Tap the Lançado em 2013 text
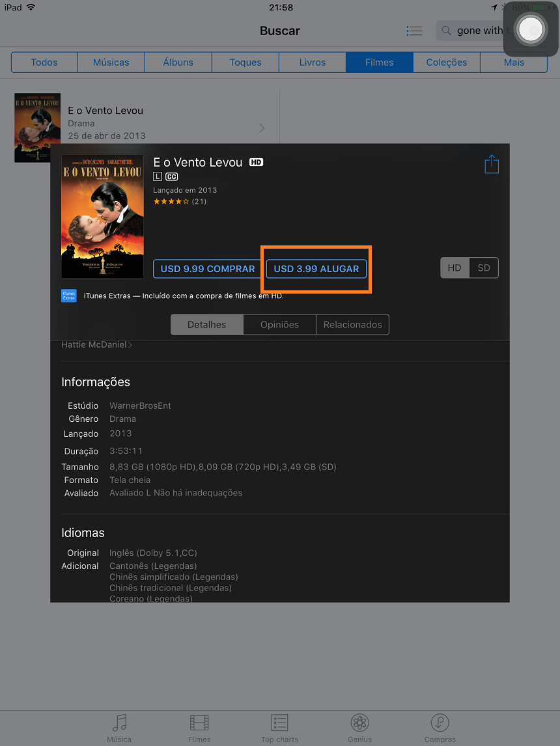 (185, 190)
